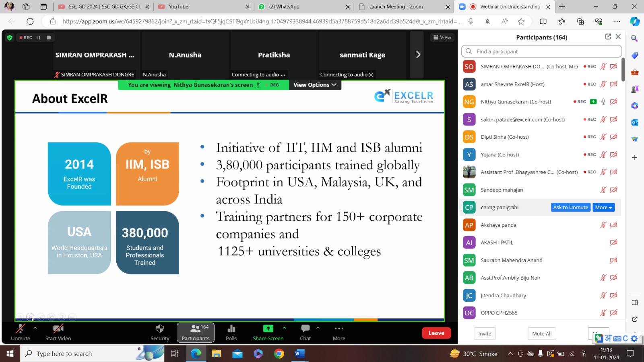This screenshot has height=362, width=644.
Task: Toggle video icon for AKASH I PATIL
Action: [613, 243]
